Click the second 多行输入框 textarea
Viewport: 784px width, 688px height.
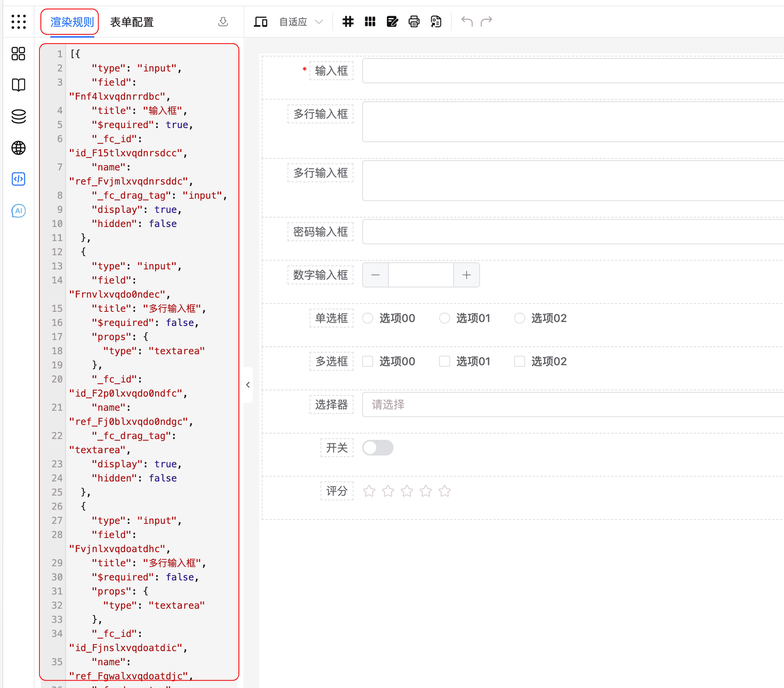point(573,181)
